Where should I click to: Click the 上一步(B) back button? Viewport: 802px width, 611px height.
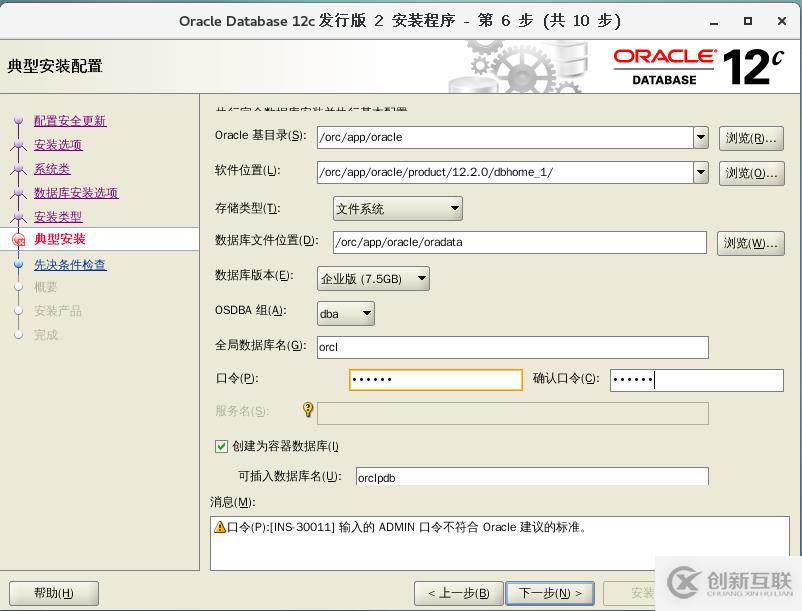[x=458, y=593]
